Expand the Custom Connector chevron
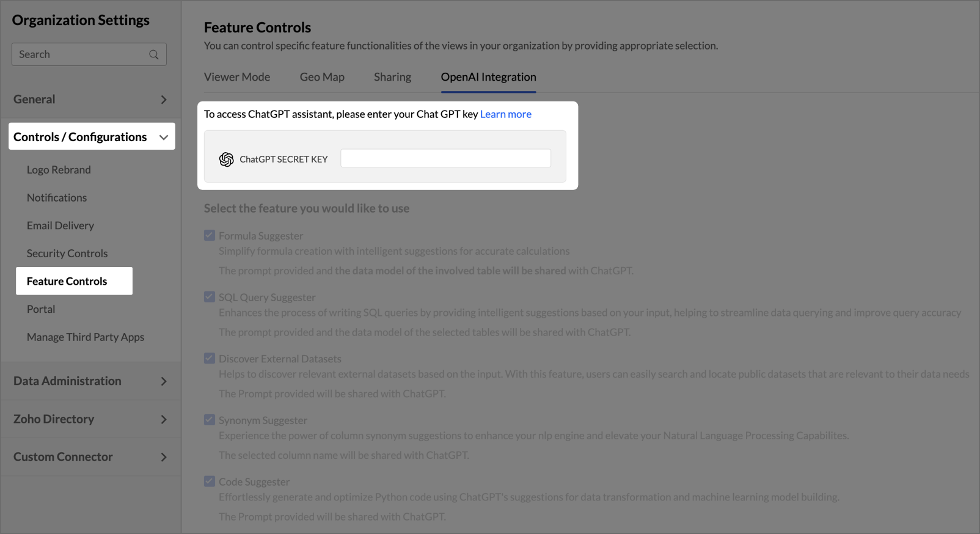The height and width of the screenshot is (534, 980). pyautogui.click(x=164, y=457)
